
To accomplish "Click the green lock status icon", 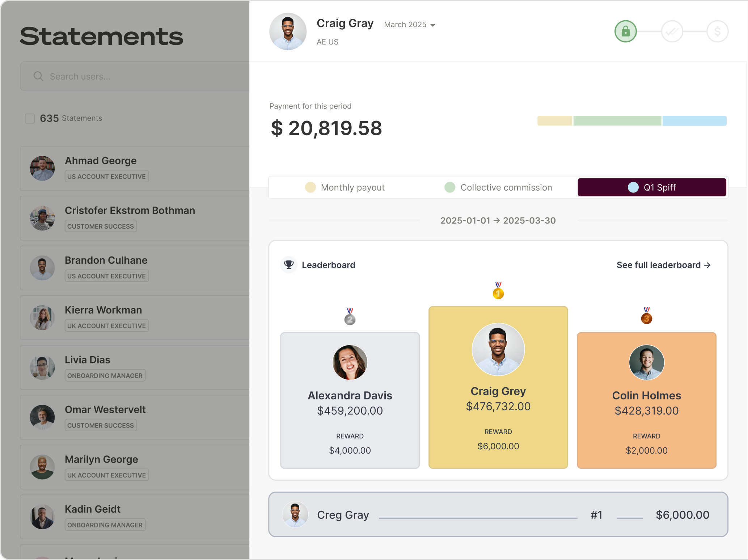I will 625,31.
